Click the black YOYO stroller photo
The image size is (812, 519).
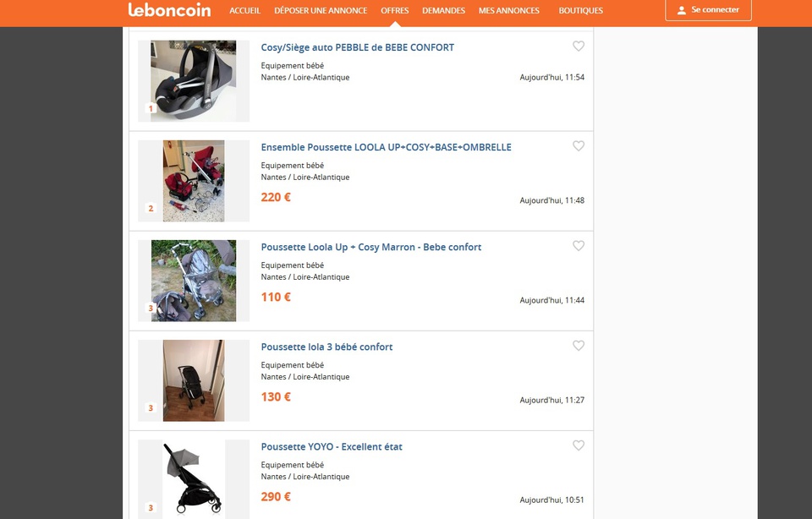pyautogui.click(x=194, y=478)
